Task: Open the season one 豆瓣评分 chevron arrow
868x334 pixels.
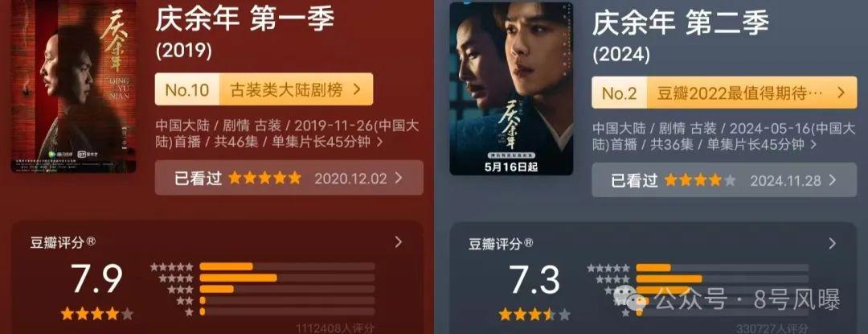Action: (398, 242)
